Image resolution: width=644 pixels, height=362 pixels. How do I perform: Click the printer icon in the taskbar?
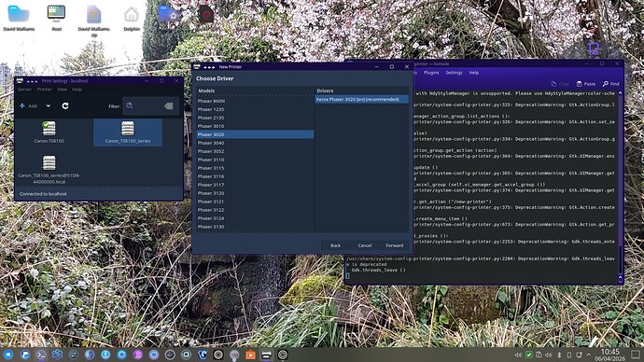click(266, 355)
